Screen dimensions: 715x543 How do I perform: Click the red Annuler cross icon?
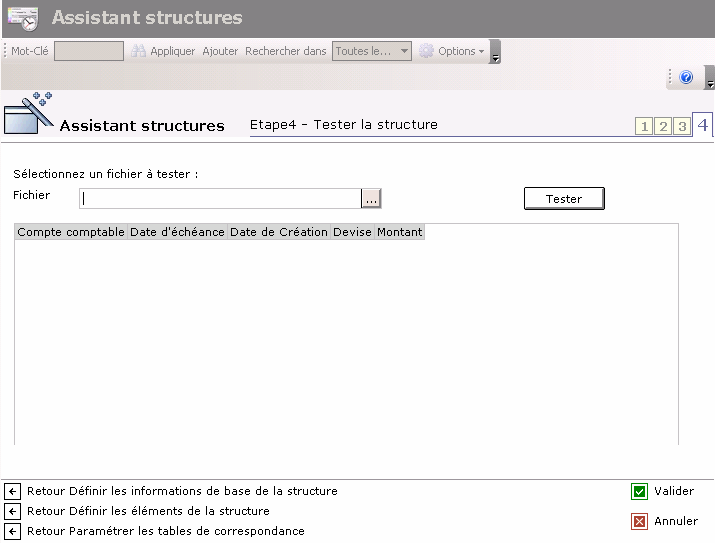[x=639, y=521]
